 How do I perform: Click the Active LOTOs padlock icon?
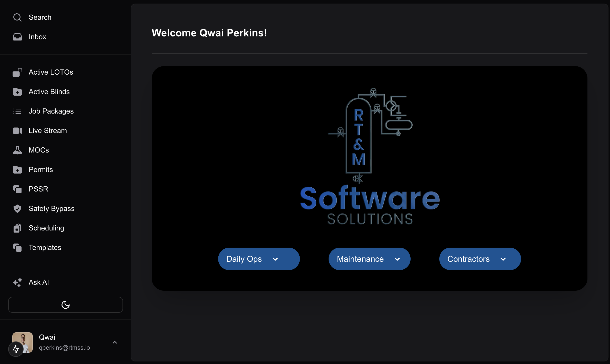point(17,72)
